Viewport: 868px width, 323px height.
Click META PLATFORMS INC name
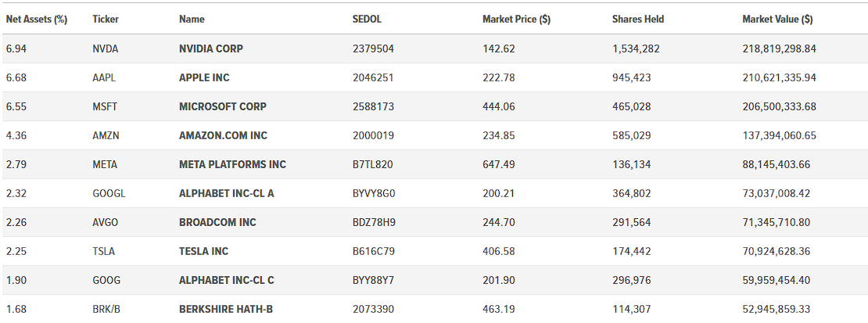(x=232, y=164)
